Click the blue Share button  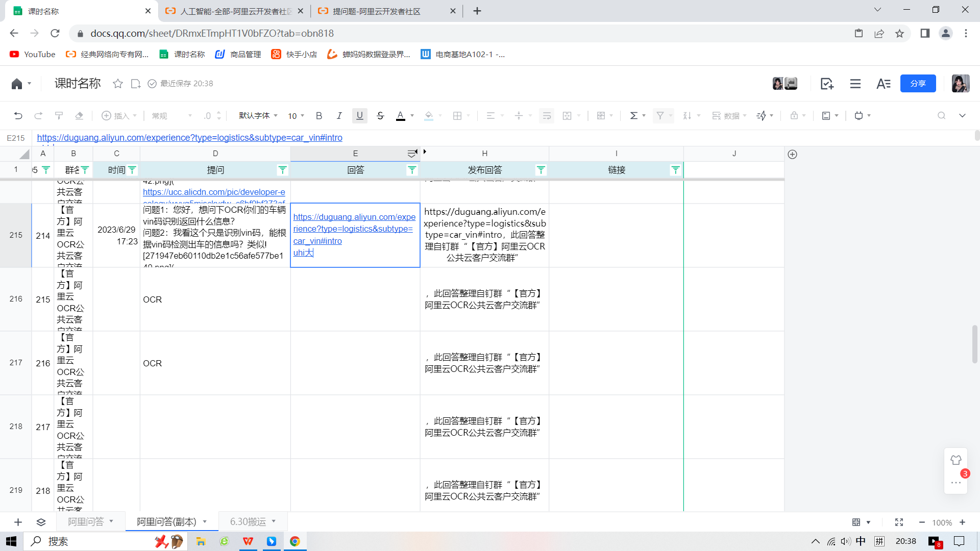(x=918, y=84)
